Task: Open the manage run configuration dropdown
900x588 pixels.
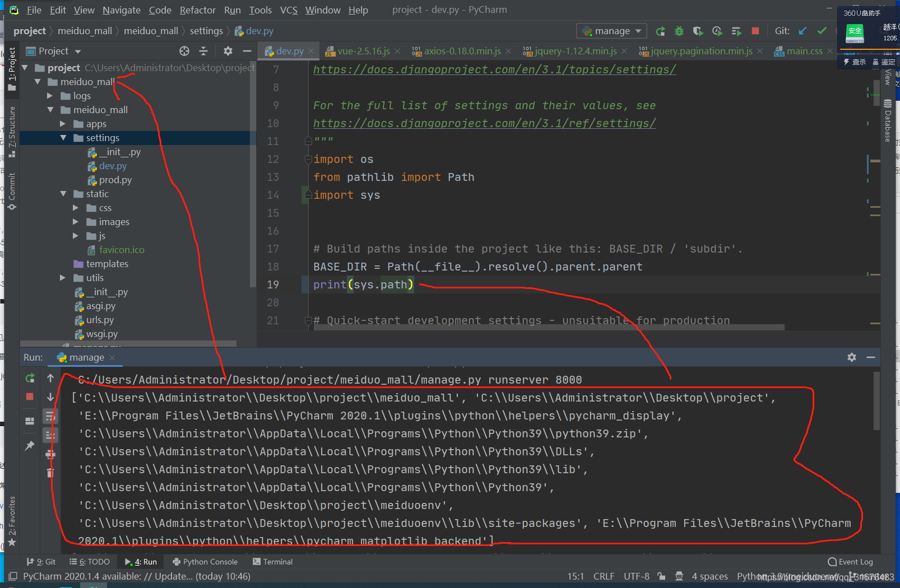Action: click(x=611, y=31)
